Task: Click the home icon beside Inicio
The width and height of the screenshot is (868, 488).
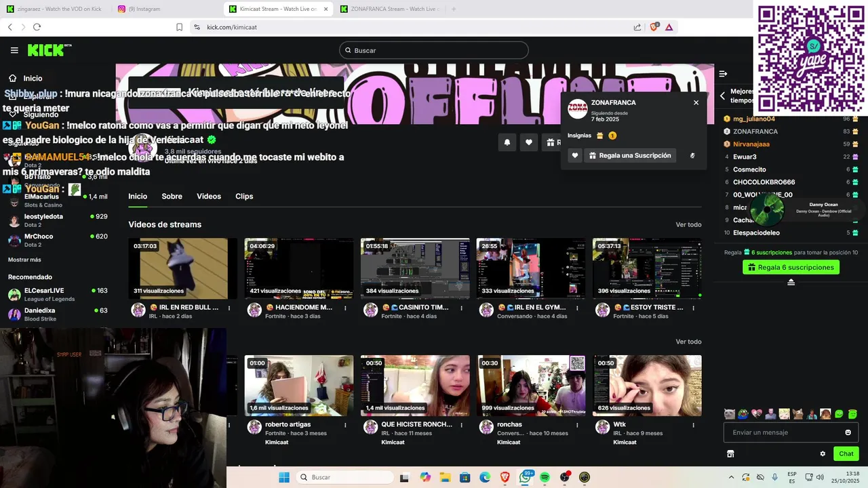Action: pyautogui.click(x=12, y=78)
